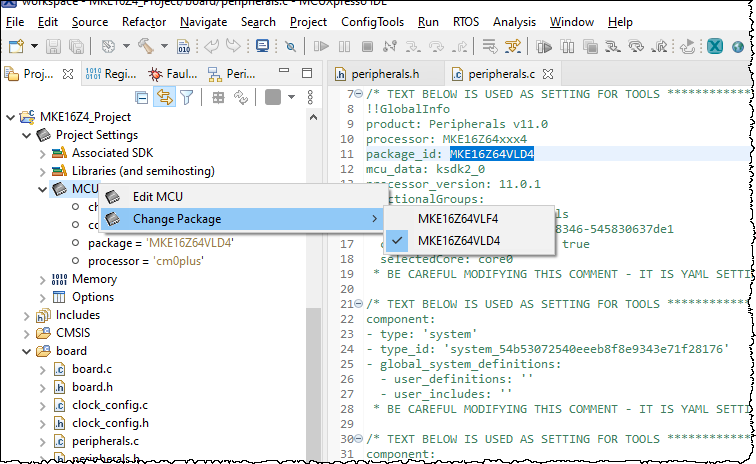Viewport: 756px width, 464px height.
Task: Click the restart debug arrow icon
Action: (687, 47)
